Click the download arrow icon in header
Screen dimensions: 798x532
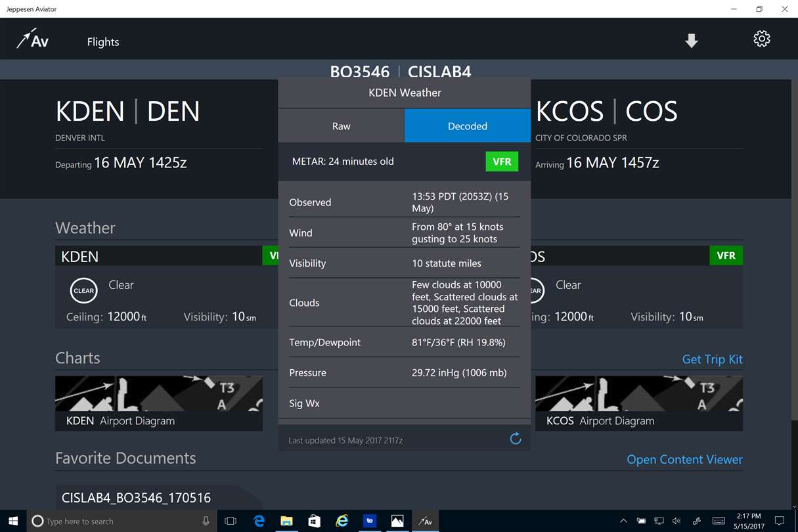click(691, 41)
